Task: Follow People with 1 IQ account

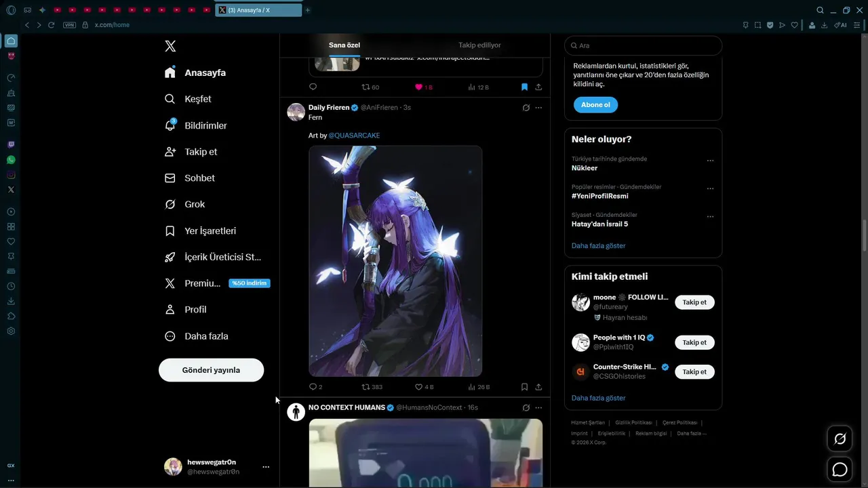Action: pos(694,342)
